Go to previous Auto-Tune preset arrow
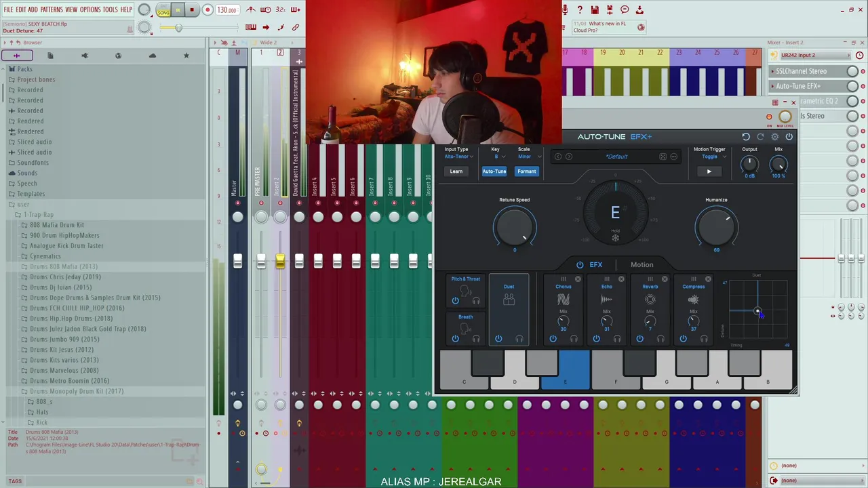Image resolution: width=868 pixels, height=488 pixels. tap(558, 157)
